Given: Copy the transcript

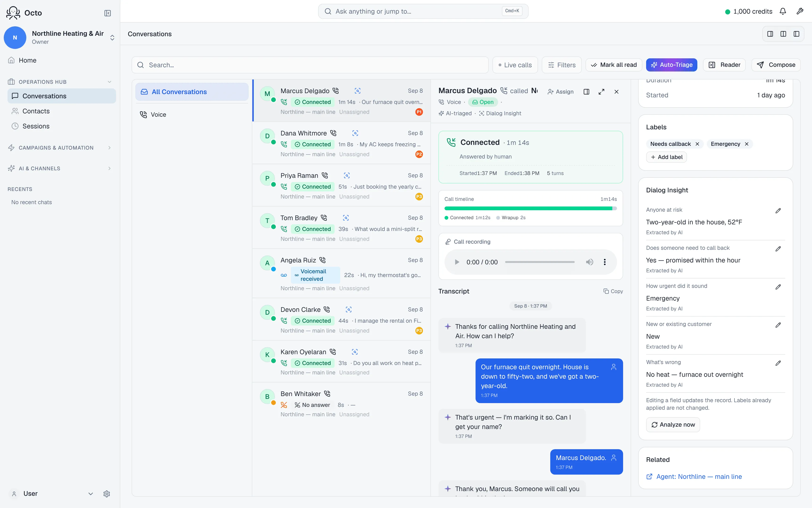Looking at the screenshot, I should [613, 291].
